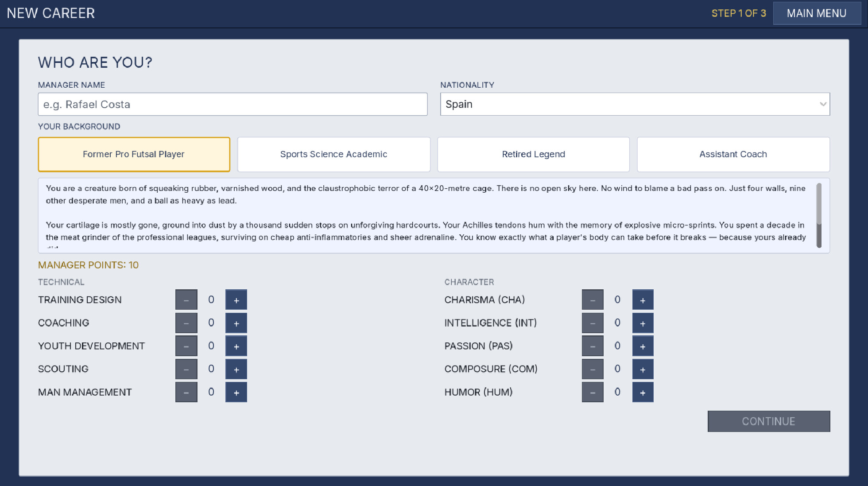The height and width of the screenshot is (486, 868).
Task: Return to Main Menu
Action: (x=817, y=13)
